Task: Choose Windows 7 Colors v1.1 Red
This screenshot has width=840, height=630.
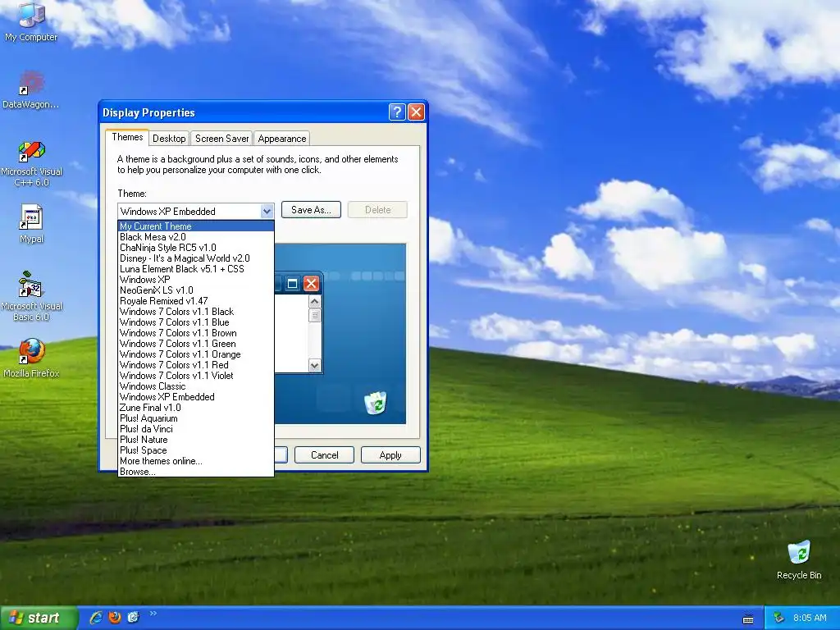Action: pyautogui.click(x=195, y=365)
